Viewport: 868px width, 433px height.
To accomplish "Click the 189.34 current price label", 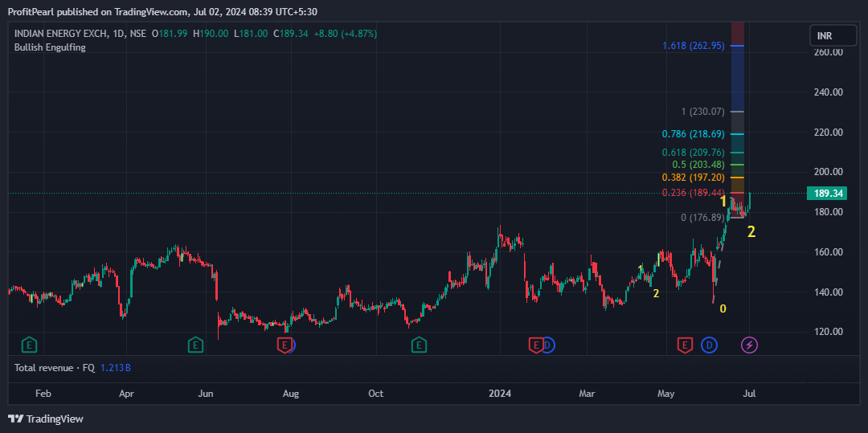I will [x=826, y=194].
